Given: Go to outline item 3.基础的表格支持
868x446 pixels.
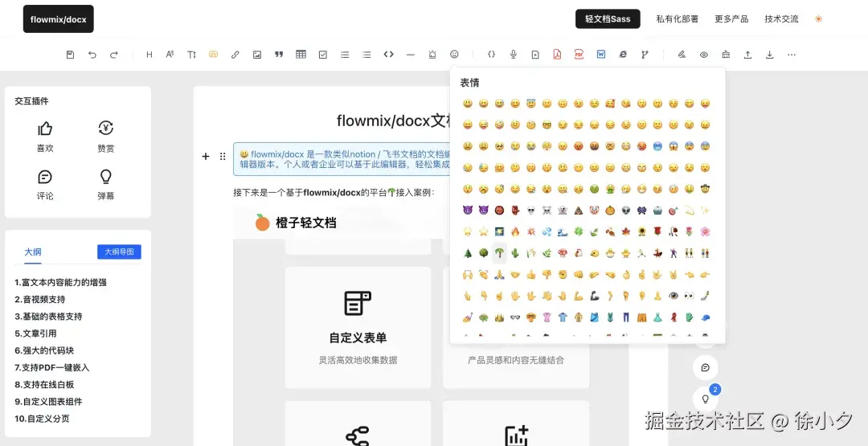Looking at the screenshot, I should 48,317.
